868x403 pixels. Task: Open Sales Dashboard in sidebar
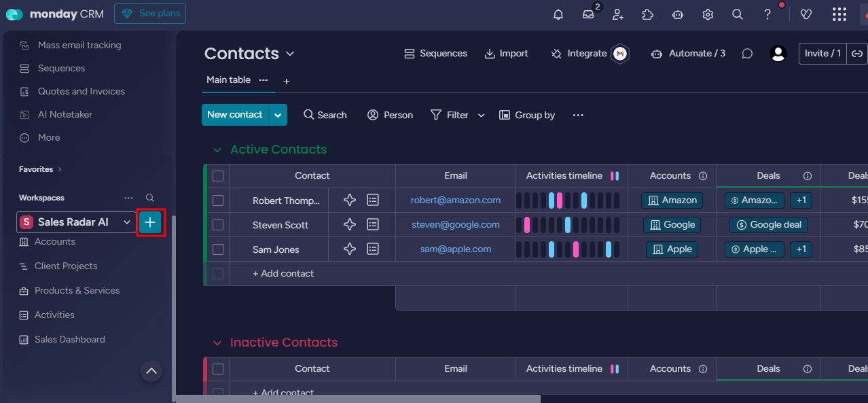click(70, 339)
